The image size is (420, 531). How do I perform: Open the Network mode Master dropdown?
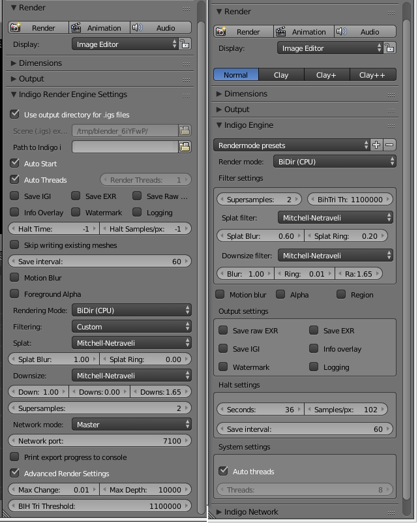[x=131, y=424]
